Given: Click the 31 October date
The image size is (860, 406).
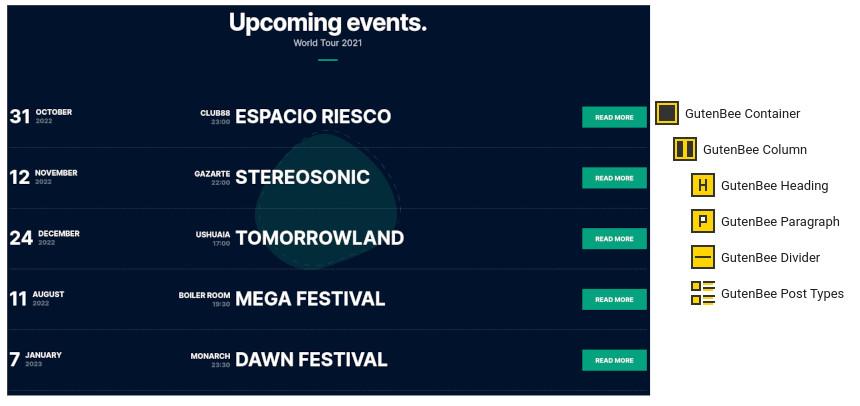Looking at the screenshot, I should point(41,116).
